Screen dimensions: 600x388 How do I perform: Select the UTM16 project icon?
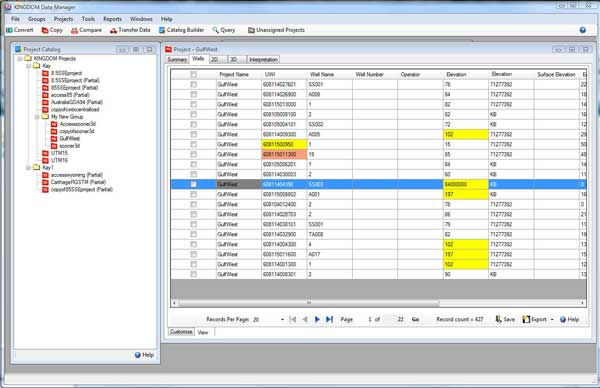[45, 160]
